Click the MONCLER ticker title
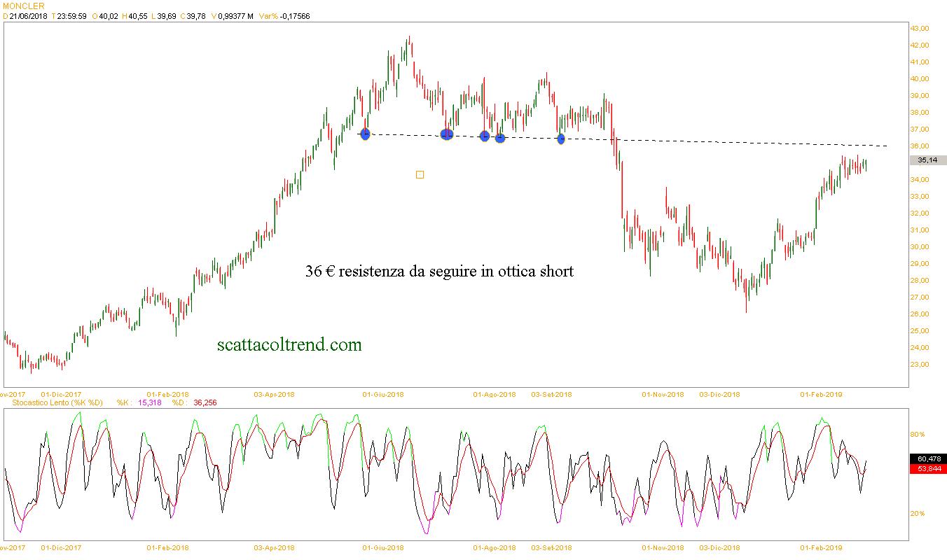The width and height of the screenshot is (947, 560). coord(23,6)
